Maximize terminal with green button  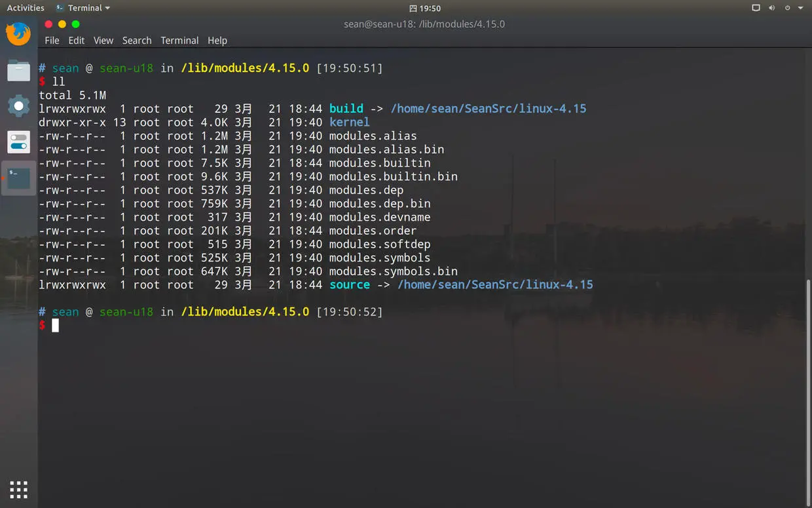click(75, 24)
